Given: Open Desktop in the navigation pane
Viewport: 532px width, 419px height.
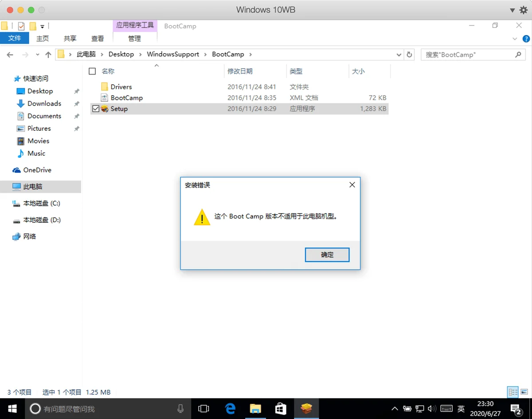Looking at the screenshot, I should (40, 91).
